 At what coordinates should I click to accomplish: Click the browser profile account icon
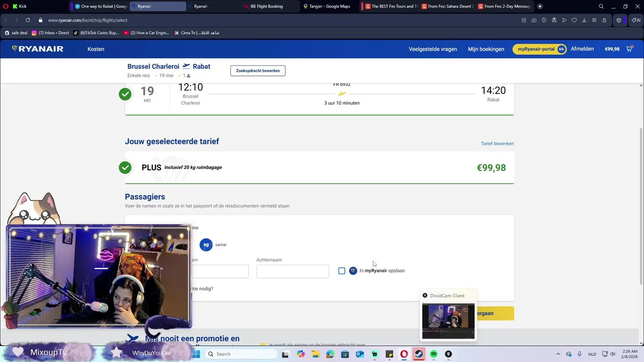click(604, 20)
